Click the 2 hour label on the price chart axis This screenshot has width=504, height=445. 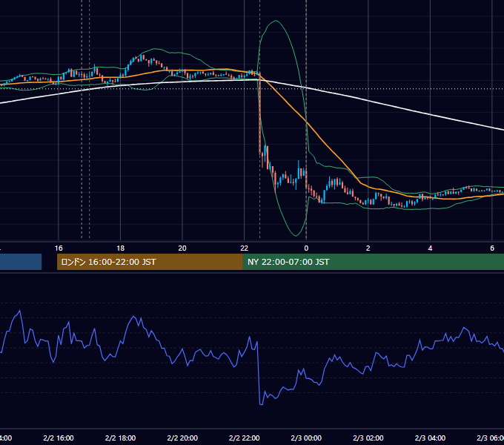click(368, 248)
